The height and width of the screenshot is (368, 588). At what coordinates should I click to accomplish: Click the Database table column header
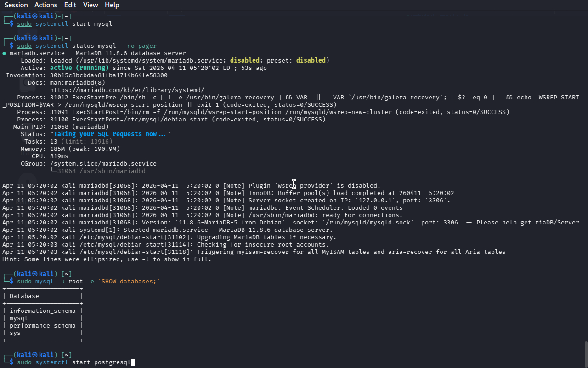tap(24, 296)
